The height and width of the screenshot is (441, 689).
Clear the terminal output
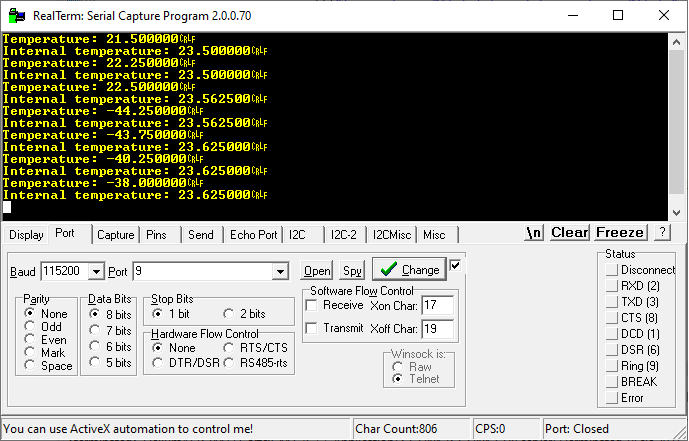pos(569,232)
